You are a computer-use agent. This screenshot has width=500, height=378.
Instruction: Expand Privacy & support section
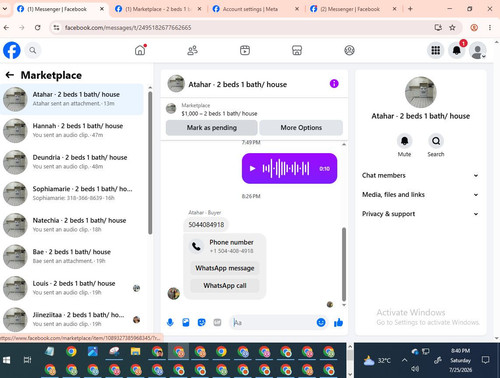point(420,214)
